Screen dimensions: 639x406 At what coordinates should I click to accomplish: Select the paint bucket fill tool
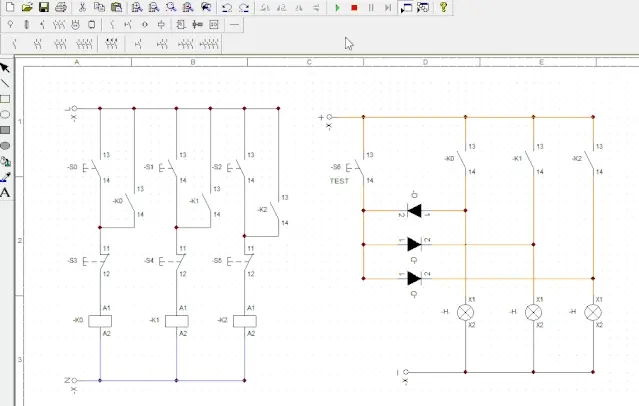click(x=5, y=161)
